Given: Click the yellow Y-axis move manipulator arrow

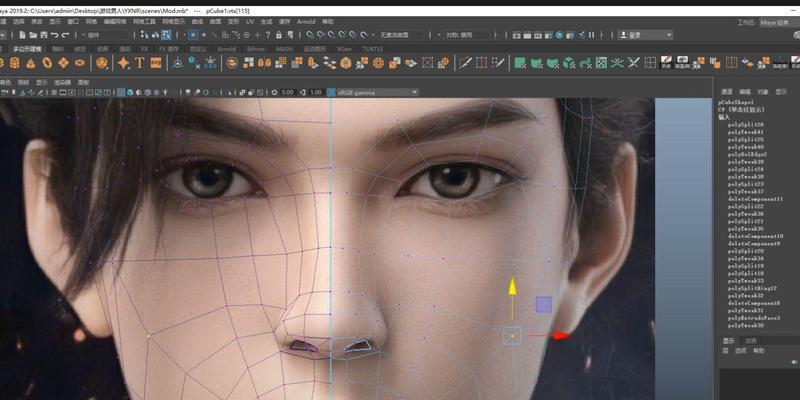Looking at the screenshot, I should coord(512,287).
